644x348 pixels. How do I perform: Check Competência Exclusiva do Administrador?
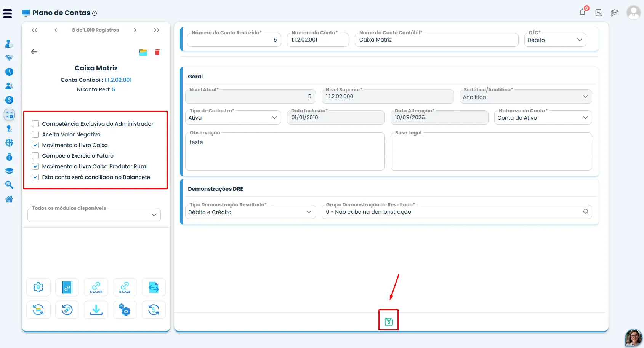pos(35,124)
